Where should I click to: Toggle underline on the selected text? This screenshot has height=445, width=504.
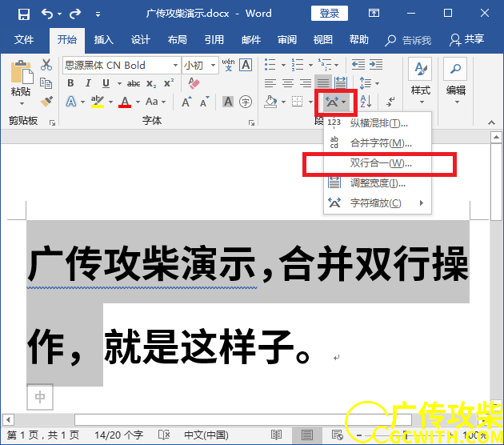click(x=106, y=83)
